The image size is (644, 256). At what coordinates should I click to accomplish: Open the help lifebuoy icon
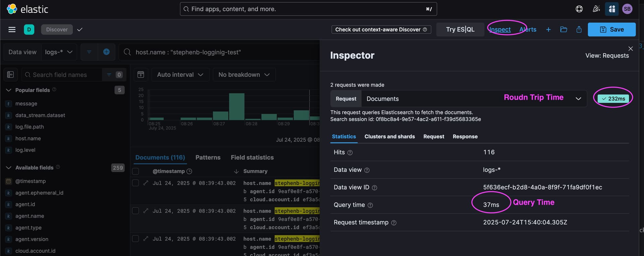coord(579,9)
